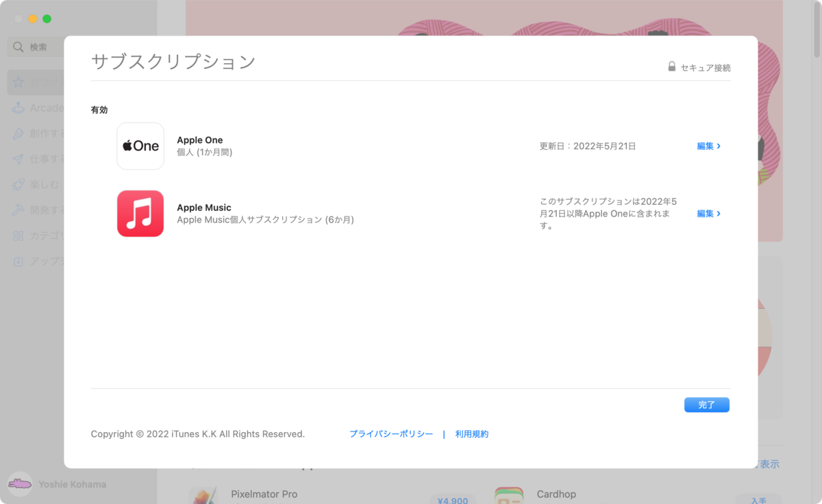Viewport: 822px width, 504px height.
Task: Select the Work paper-plane sidebar icon
Action: point(18,159)
